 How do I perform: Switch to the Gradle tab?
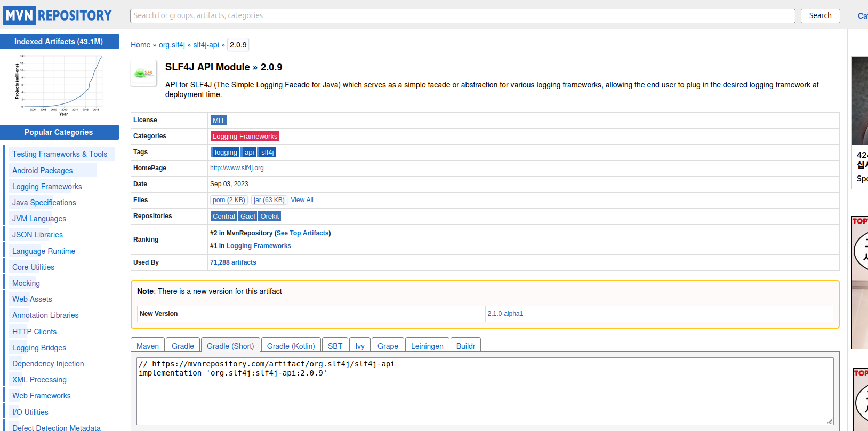pyautogui.click(x=183, y=346)
